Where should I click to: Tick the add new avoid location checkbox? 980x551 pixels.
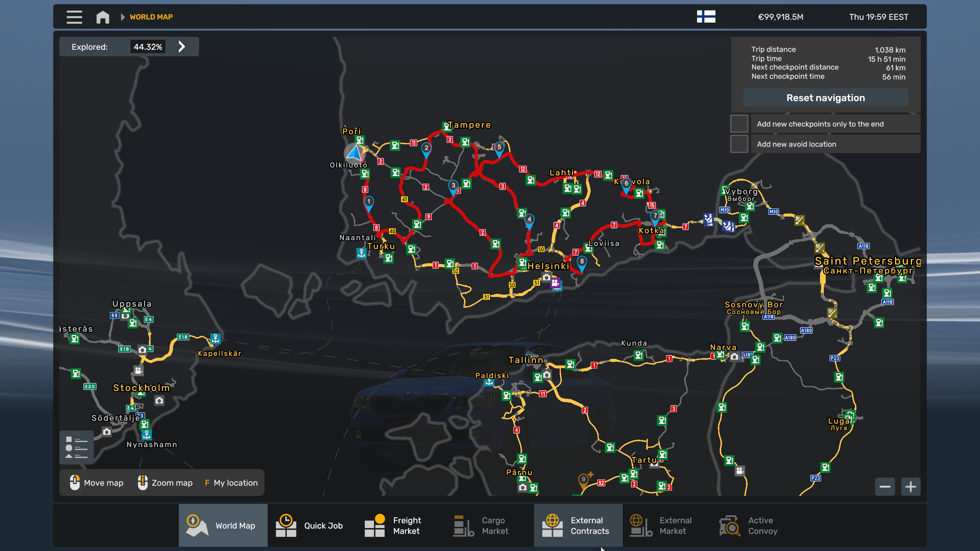[x=739, y=144]
